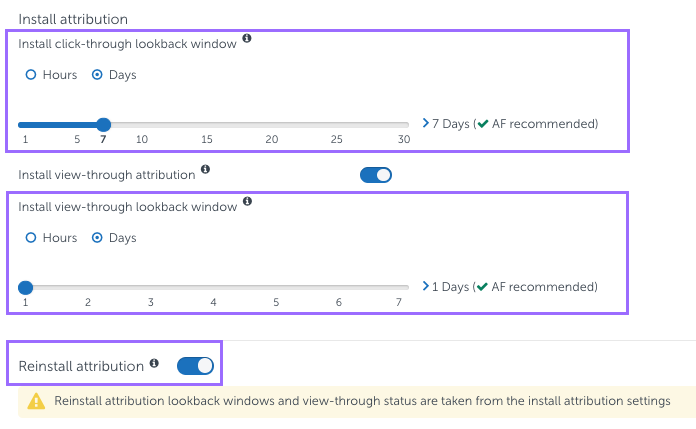696x429 pixels.
Task: Turn off the Reinstall attribution toggle
Action: click(195, 366)
